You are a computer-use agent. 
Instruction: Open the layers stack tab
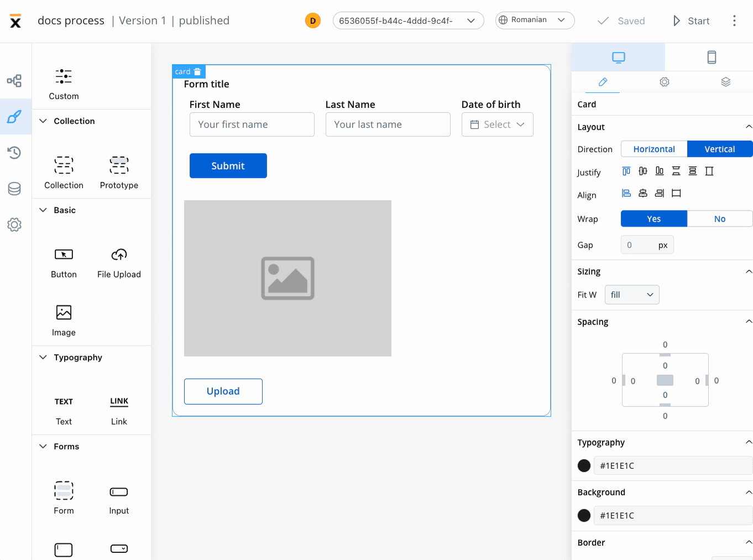[x=726, y=82]
